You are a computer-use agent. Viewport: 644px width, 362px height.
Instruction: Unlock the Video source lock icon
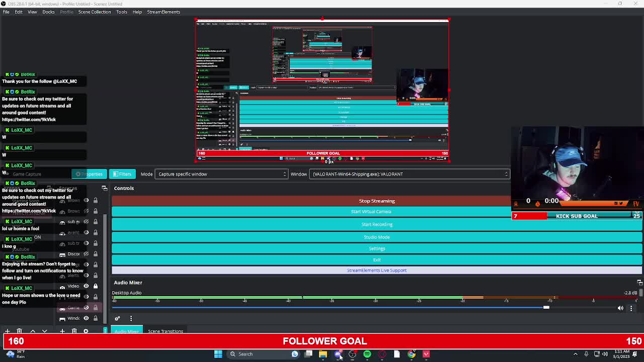tap(95, 286)
